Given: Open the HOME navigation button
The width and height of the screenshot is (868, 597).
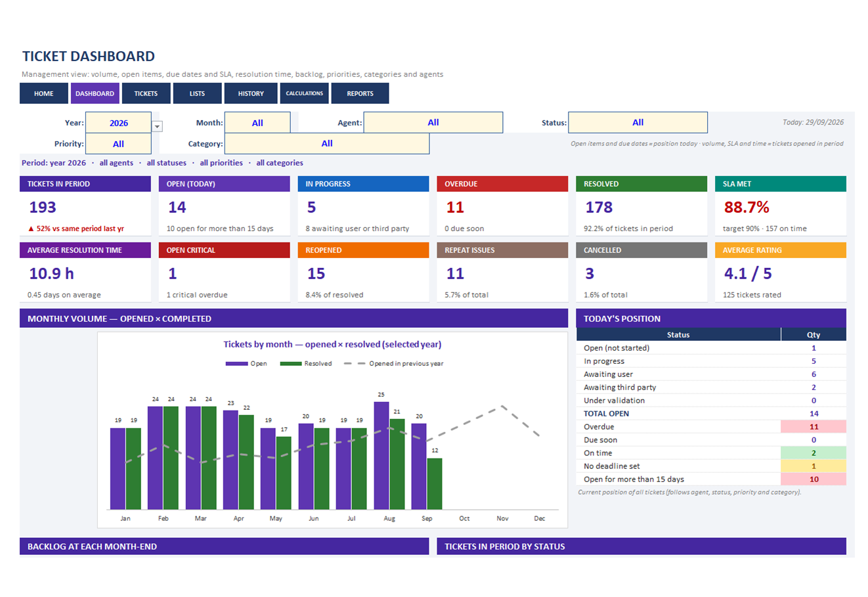Looking at the screenshot, I should pyautogui.click(x=44, y=93).
